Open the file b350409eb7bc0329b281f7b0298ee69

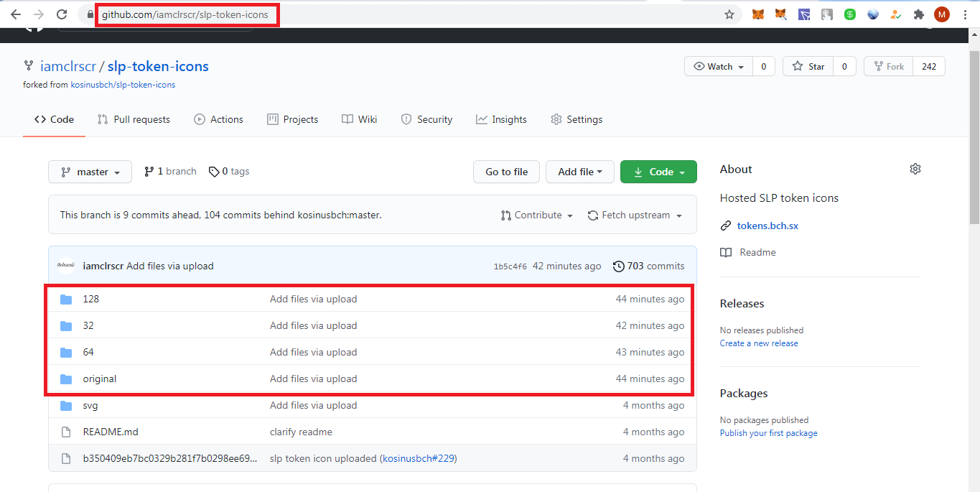click(169, 458)
